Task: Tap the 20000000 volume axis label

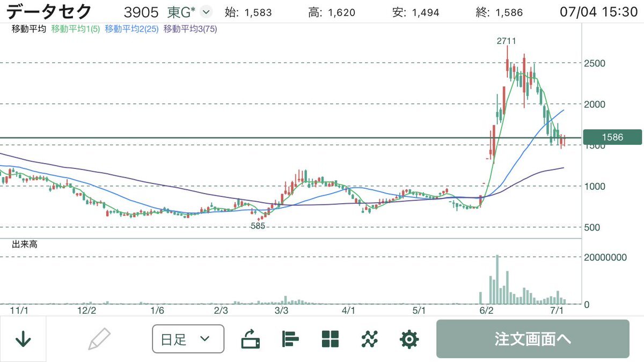Action: pos(605,257)
